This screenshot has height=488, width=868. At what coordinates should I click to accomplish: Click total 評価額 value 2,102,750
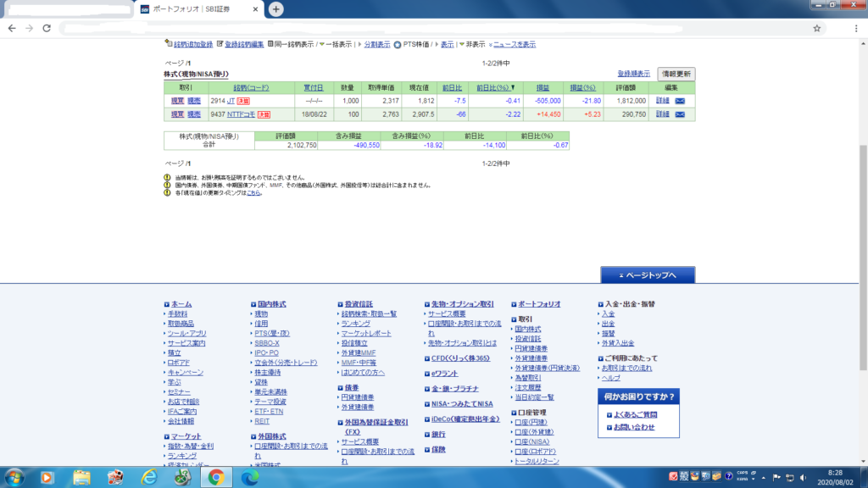click(x=302, y=146)
